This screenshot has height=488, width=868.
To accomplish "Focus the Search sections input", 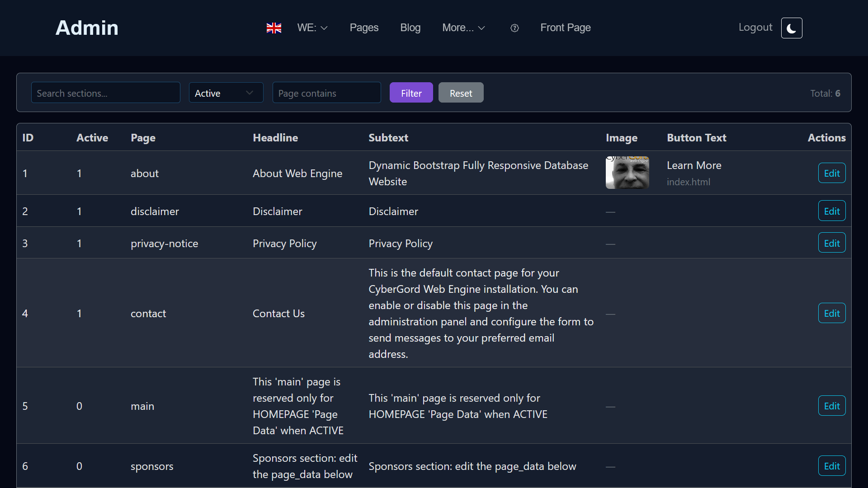I will [x=106, y=93].
